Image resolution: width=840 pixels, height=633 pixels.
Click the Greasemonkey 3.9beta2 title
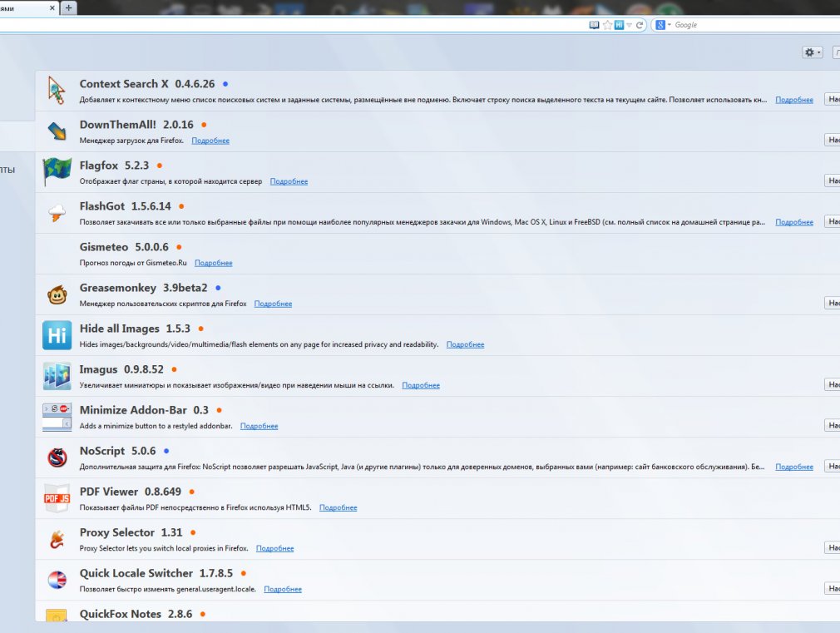pos(143,288)
